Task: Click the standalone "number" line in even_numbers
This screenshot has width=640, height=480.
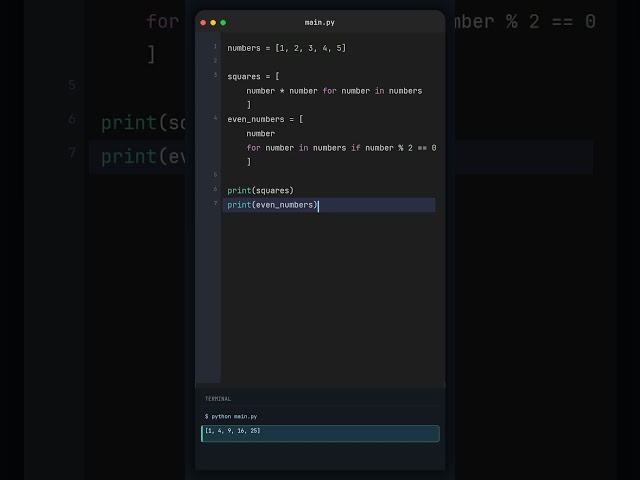Action: [x=260, y=134]
